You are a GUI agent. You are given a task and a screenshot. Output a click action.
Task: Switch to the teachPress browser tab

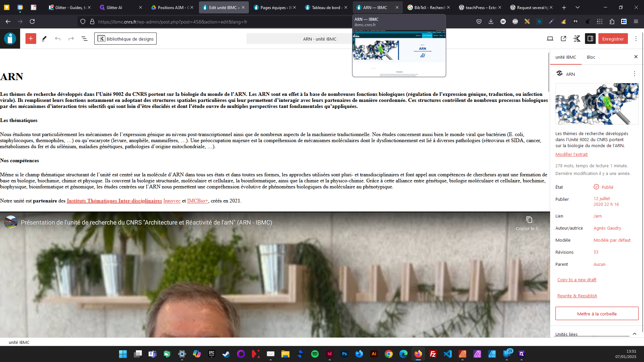pyautogui.click(x=480, y=7)
